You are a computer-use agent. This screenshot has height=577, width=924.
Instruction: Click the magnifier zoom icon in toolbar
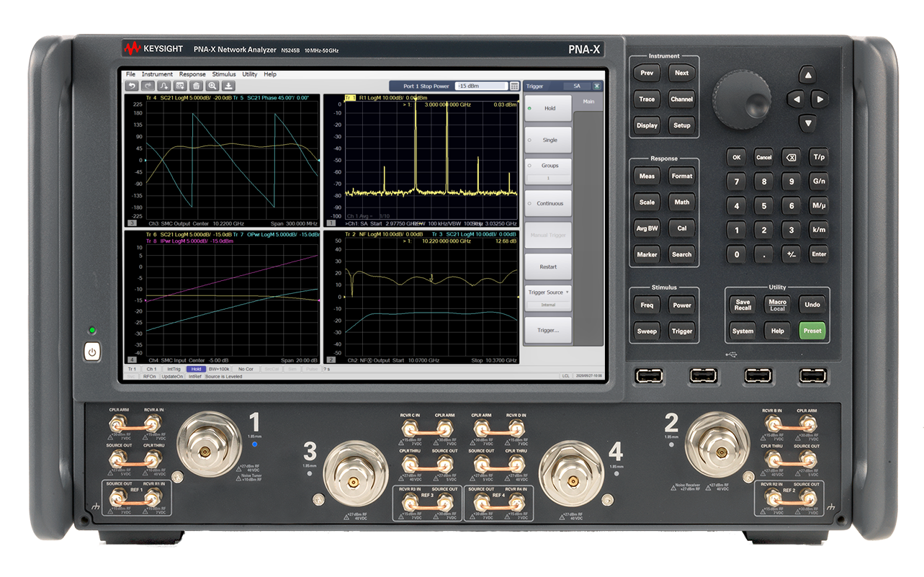coord(212,86)
